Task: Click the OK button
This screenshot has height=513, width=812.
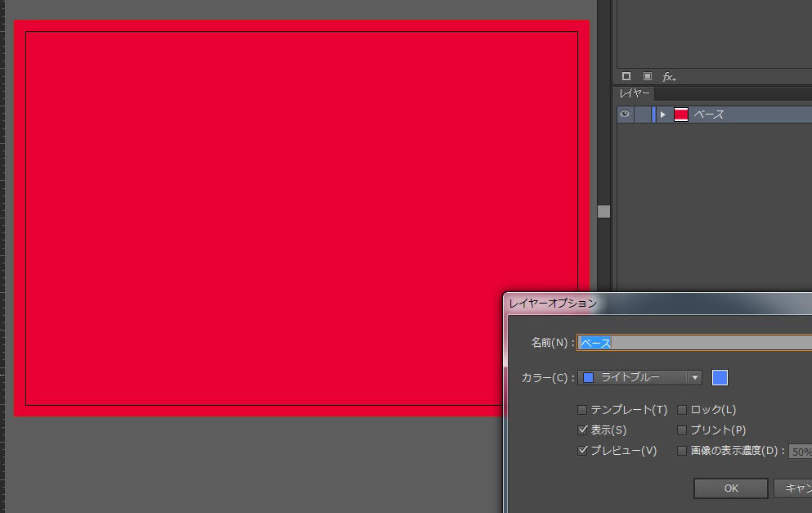Action: pyautogui.click(x=731, y=488)
